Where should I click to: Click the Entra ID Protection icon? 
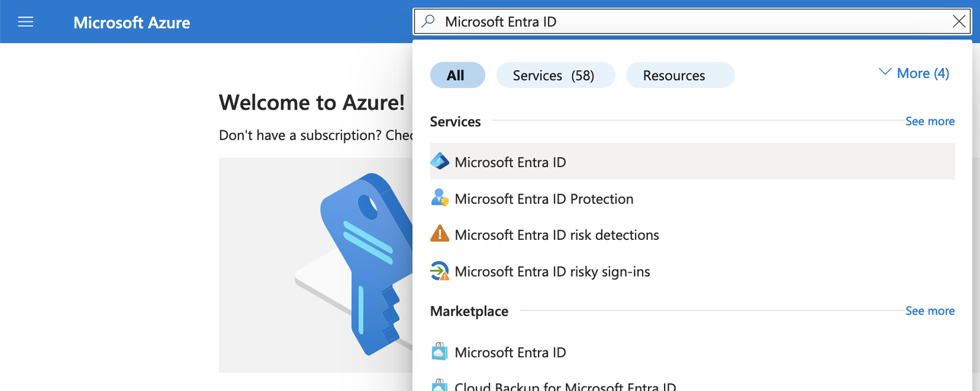[440, 198]
